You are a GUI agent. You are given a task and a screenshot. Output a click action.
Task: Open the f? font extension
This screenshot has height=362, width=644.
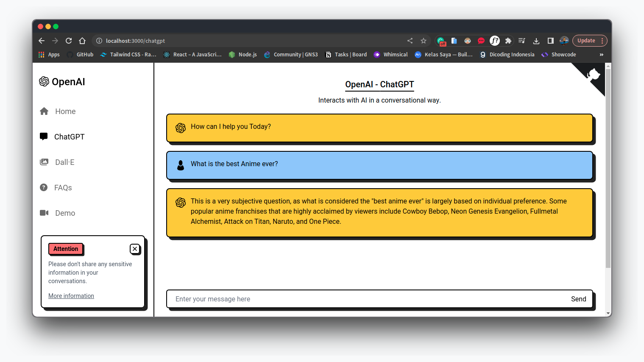[495, 41]
